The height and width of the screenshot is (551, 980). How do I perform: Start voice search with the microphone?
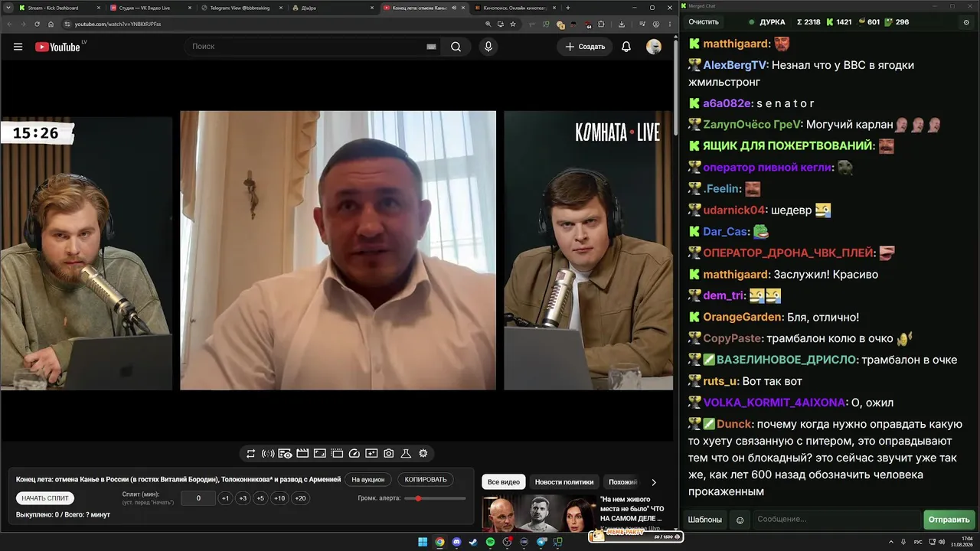click(488, 47)
